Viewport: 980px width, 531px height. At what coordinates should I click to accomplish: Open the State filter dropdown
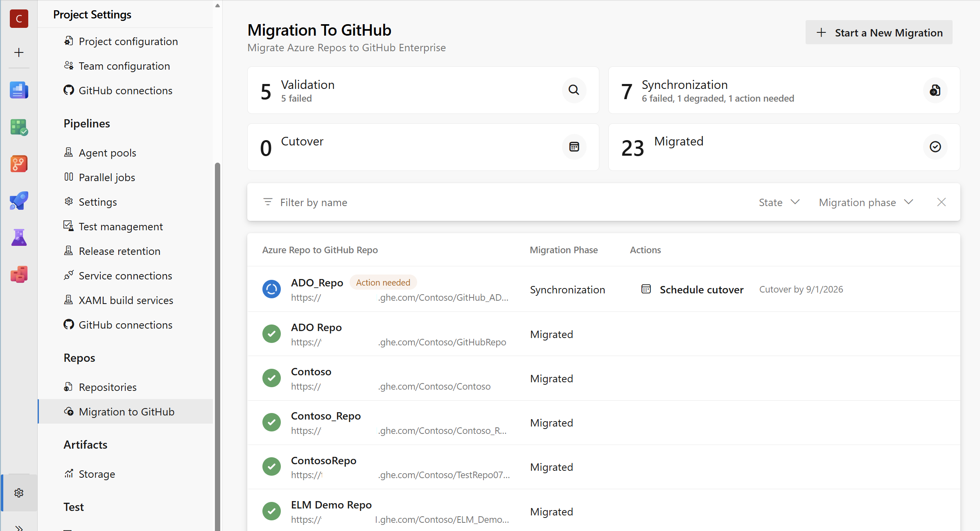point(779,202)
